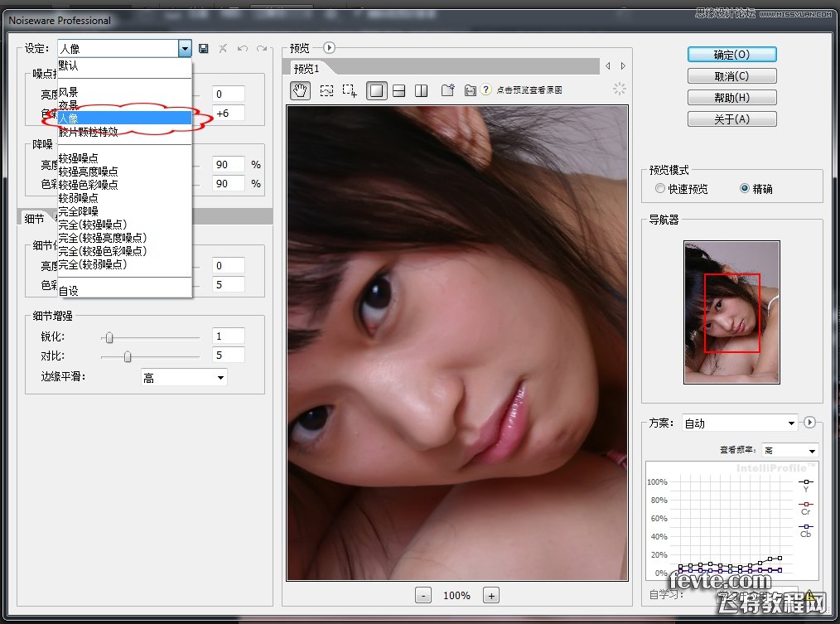Open the 方案 profile dropdown
Screen dimensions: 840x624
(x=740, y=423)
